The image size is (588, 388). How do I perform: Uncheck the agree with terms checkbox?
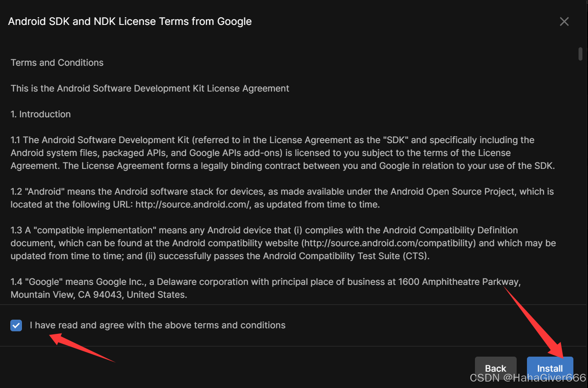tap(16, 325)
